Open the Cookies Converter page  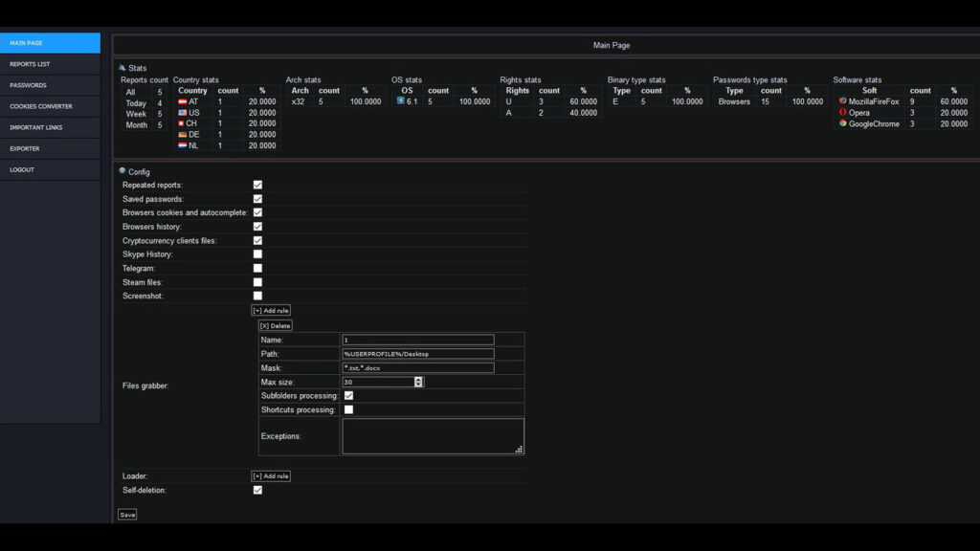50,106
